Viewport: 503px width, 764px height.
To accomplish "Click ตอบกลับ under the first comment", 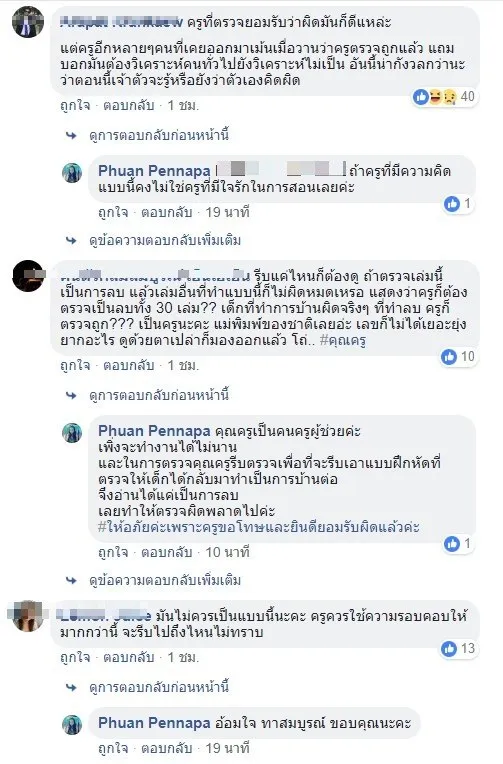I will pos(129,105).
